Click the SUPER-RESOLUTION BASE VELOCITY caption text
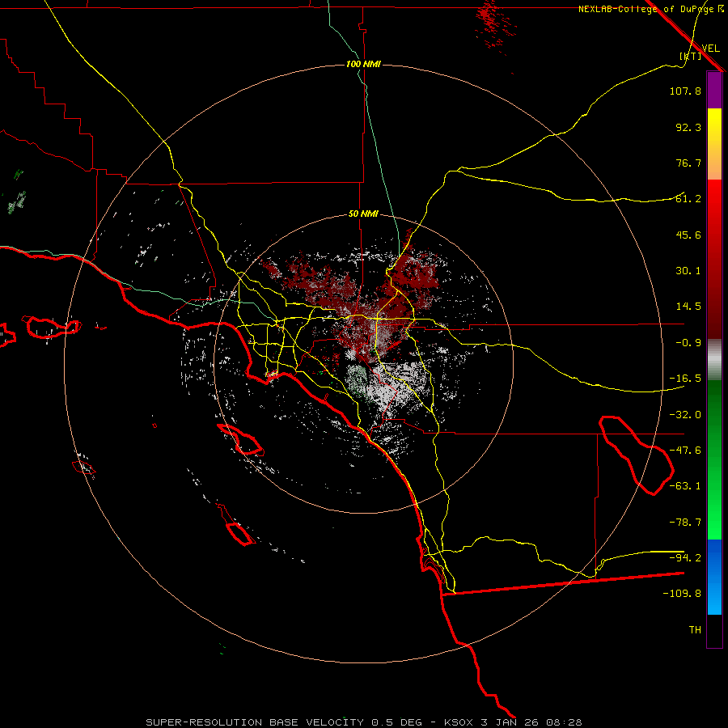The width and height of the screenshot is (728, 728). (x=255, y=722)
